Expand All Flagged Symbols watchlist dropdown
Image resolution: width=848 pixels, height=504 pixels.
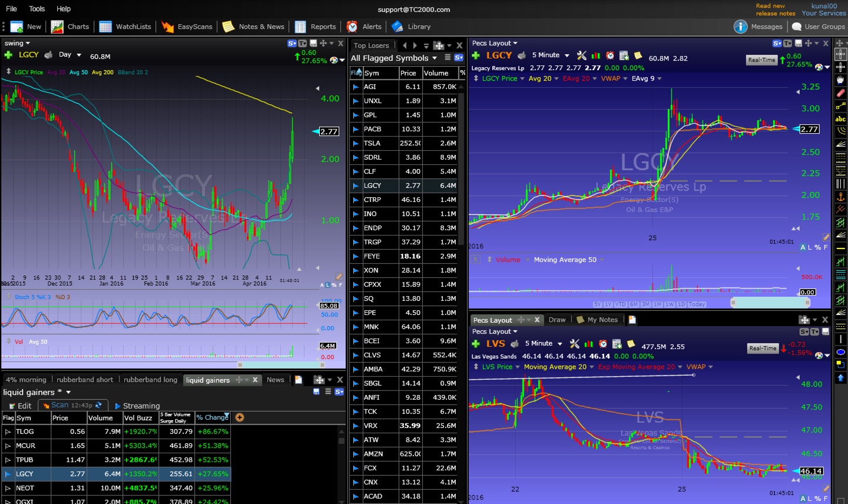tap(435, 58)
